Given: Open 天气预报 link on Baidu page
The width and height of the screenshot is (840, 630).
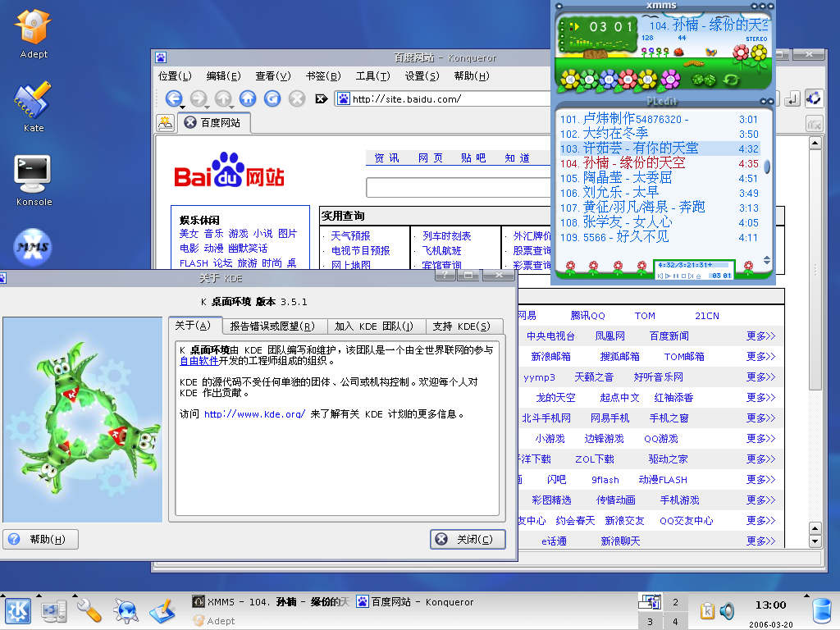Looking at the screenshot, I should pos(350,235).
